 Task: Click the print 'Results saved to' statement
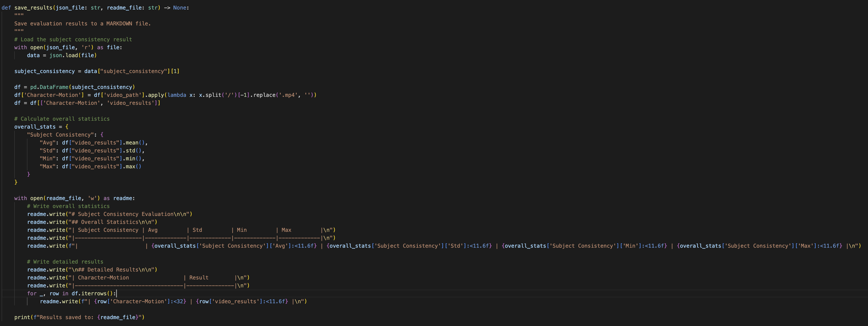79,317
